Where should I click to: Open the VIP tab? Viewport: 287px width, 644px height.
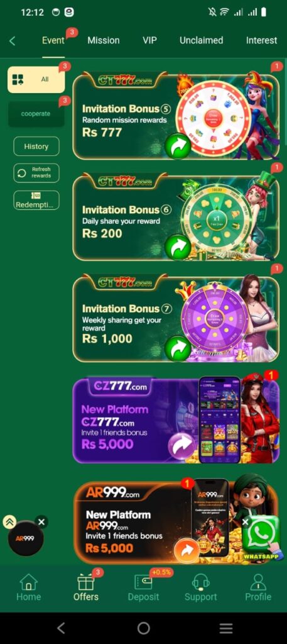149,40
